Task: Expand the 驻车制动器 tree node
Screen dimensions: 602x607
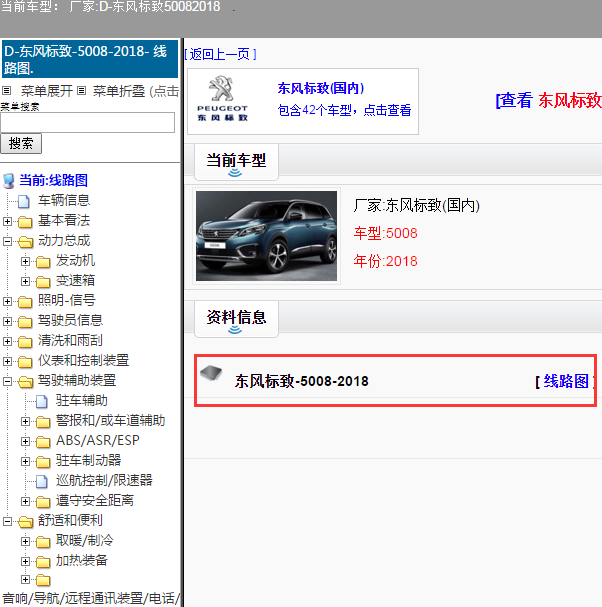Action: pos(25,461)
